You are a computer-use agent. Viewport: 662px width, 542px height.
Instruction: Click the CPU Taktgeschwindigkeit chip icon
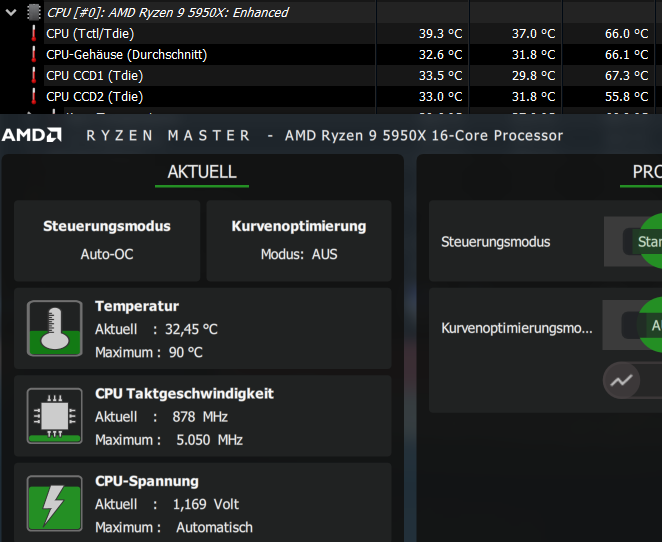point(54,416)
